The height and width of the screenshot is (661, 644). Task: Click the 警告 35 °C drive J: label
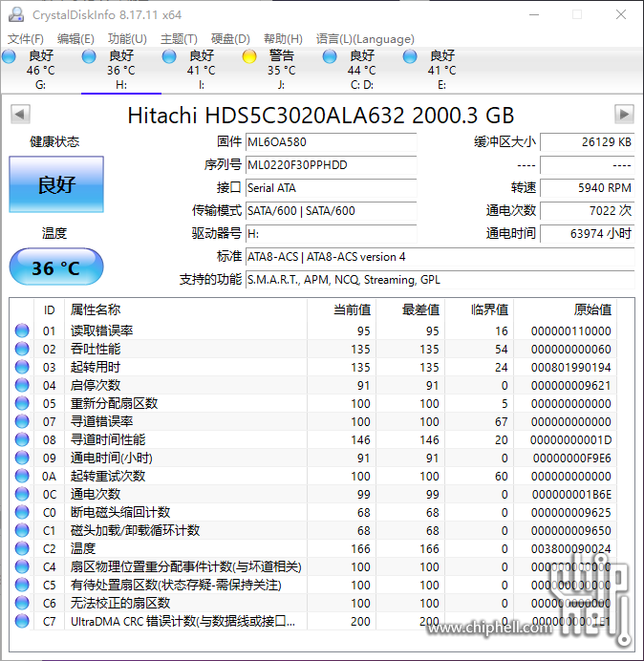(x=282, y=63)
